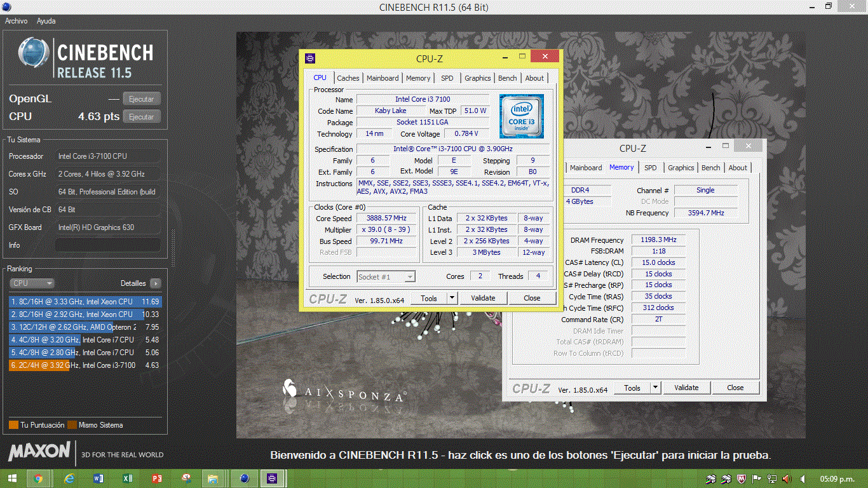
Task: Click Tools button in rear CPU-Z
Action: [x=632, y=388]
